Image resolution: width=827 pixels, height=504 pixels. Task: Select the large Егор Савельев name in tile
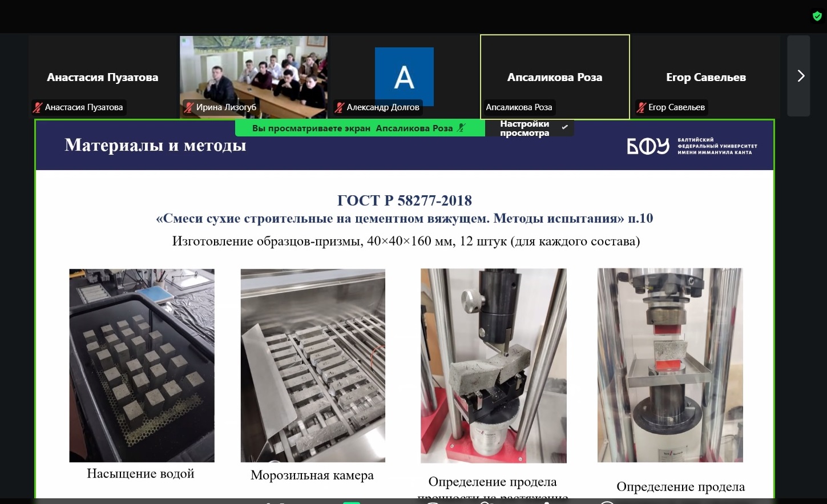coord(705,77)
